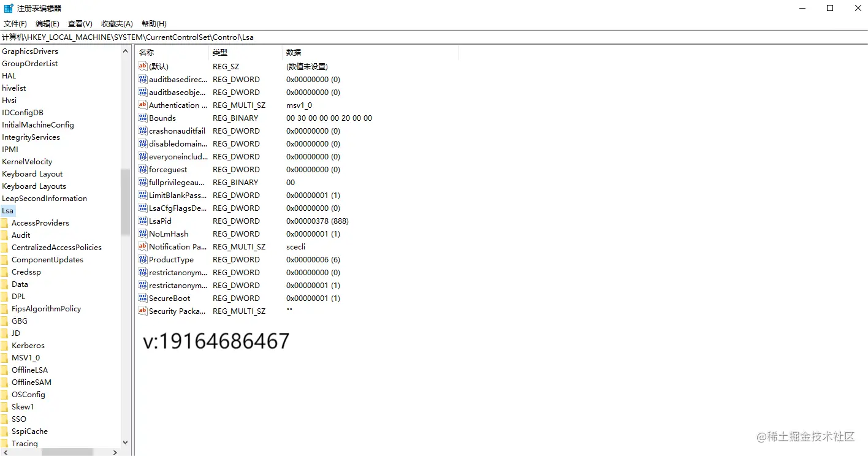Click the forceguest value icon
The height and width of the screenshot is (456, 868).
(x=143, y=170)
